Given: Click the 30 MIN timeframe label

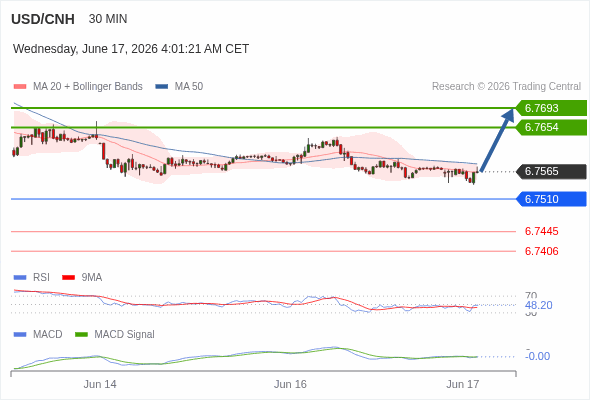Looking at the screenshot, I should click(108, 19).
